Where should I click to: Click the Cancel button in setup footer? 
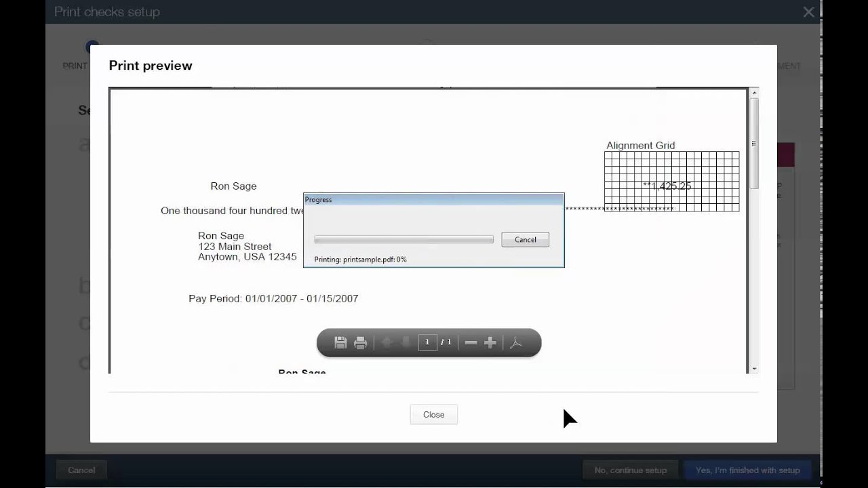point(81,470)
